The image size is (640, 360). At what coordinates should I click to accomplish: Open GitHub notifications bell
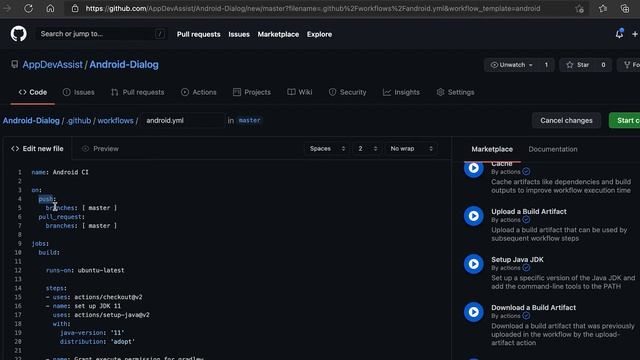(x=619, y=34)
